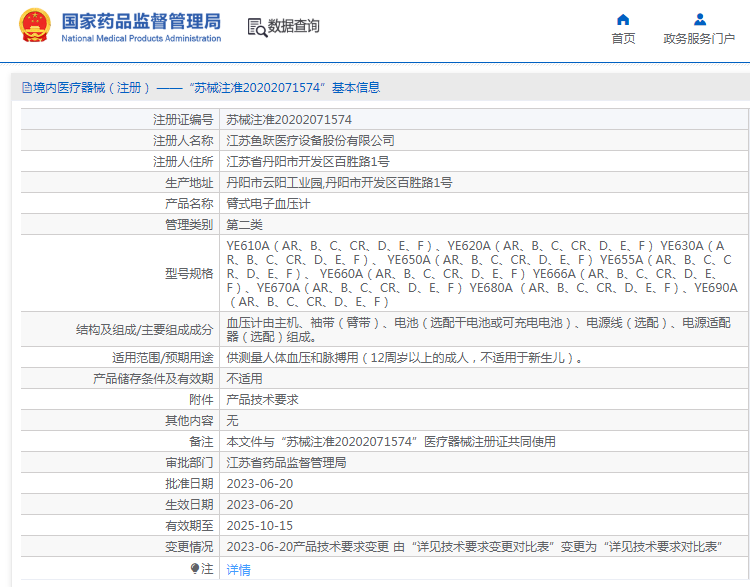Click the 产品名称 row label
Image resolution: width=750 pixels, height=587 pixels.
189,204
